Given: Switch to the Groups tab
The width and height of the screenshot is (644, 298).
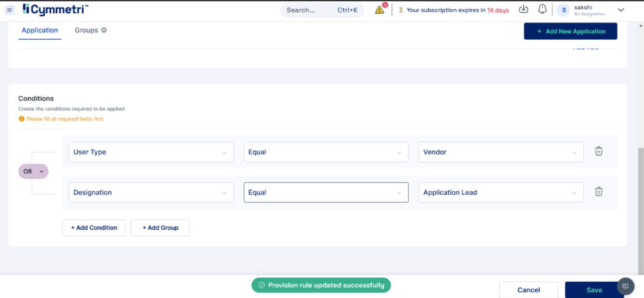Looking at the screenshot, I should 86,30.
